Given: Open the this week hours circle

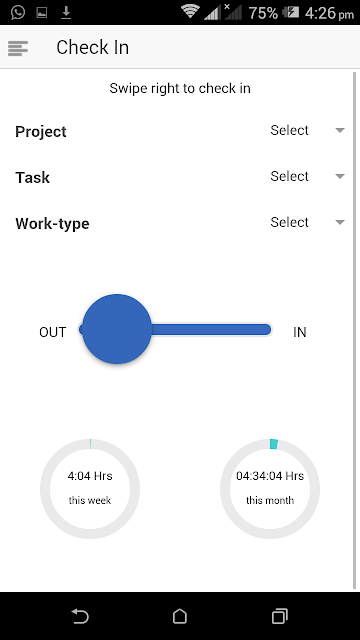Looking at the screenshot, I should coord(90,489).
